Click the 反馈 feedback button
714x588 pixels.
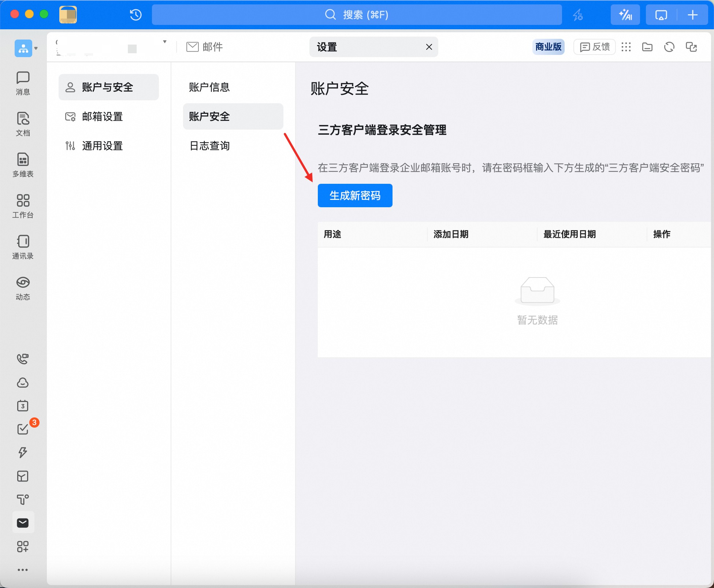(595, 47)
